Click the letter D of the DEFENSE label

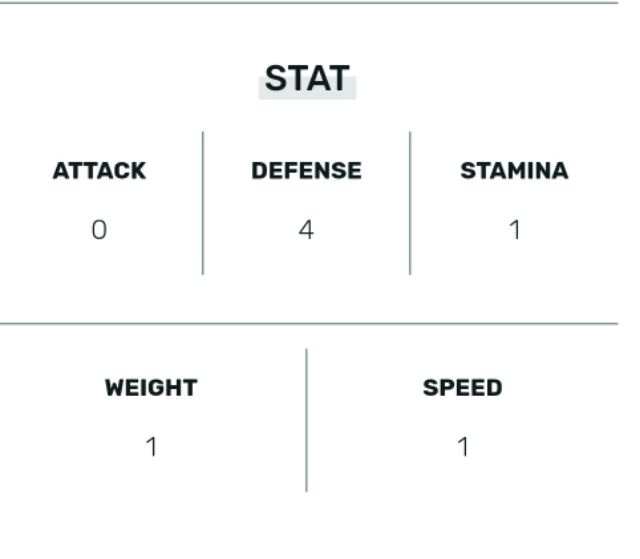[x=258, y=171]
